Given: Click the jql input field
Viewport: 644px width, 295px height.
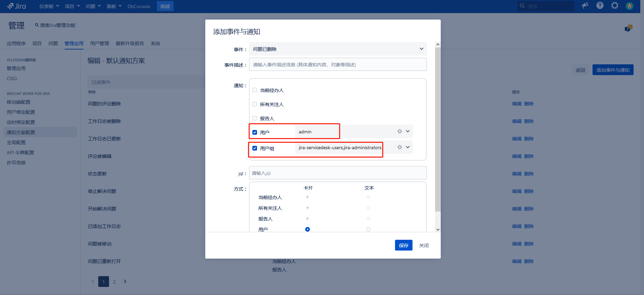Looking at the screenshot, I should coord(338,173).
